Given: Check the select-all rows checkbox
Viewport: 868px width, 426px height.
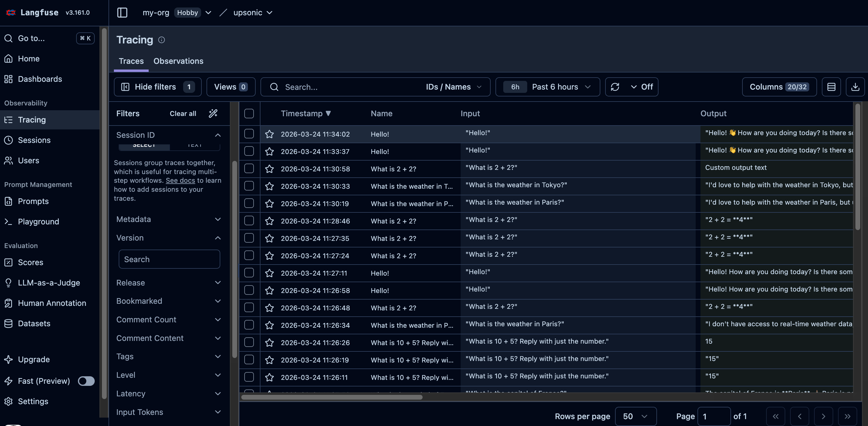Looking at the screenshot, I should click(249, 114).
